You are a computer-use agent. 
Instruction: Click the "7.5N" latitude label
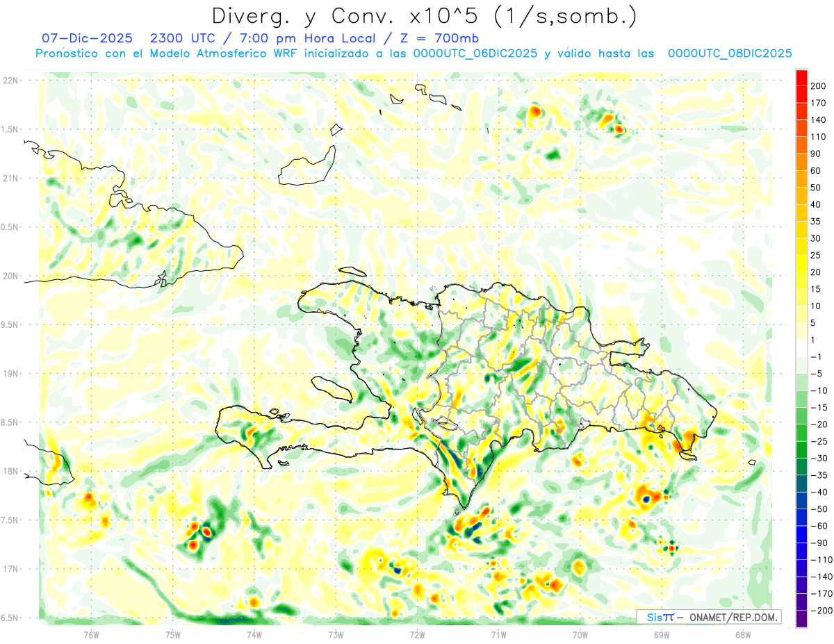tap(10, 520)
